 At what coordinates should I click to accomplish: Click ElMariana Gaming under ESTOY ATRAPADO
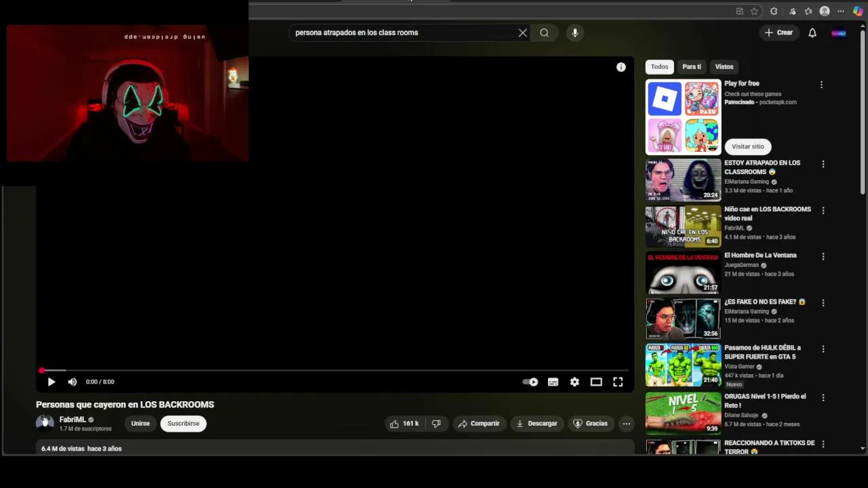[747, 182]
